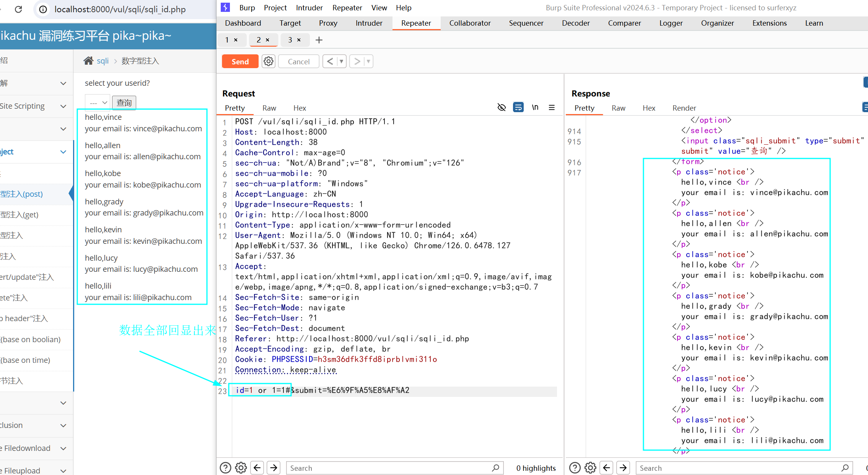The image size is (868, 475).
Task: Expand the Fileupload sidebar section
Action: point(64,470)
